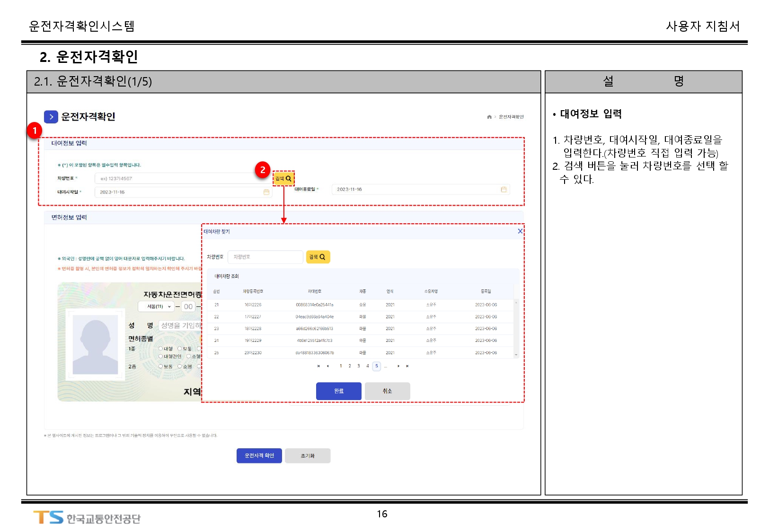Viewport: 769px width, 532px height.
Task: Switch to page 1 of vehicle results
Action: click(341, 366)
